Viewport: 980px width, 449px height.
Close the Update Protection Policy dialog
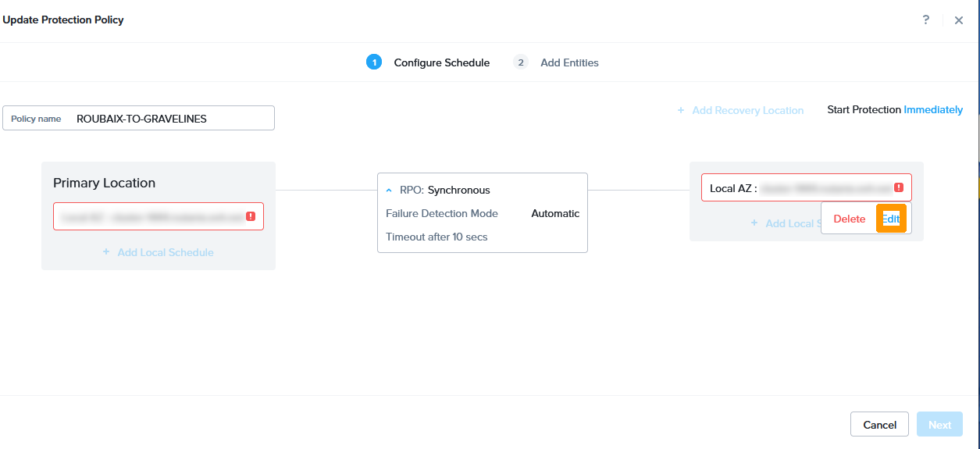click(x=959, y=20)
